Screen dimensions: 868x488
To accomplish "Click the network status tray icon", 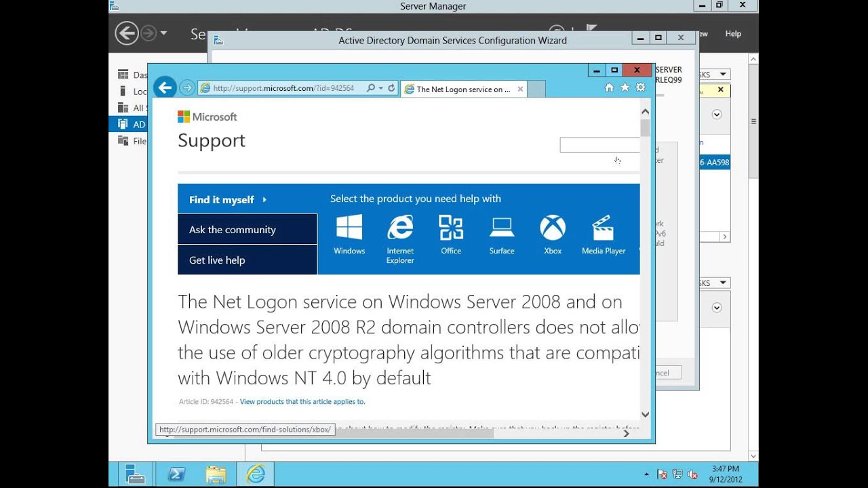I will pyautogui.click(x=677, y=474).
